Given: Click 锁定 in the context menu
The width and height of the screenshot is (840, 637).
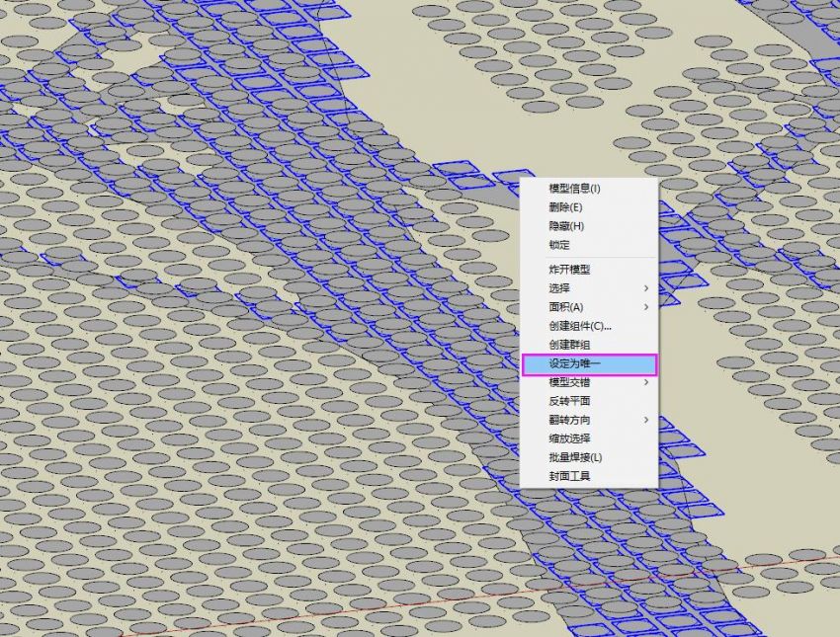Looking at the screenshot, I should [589, 245].
